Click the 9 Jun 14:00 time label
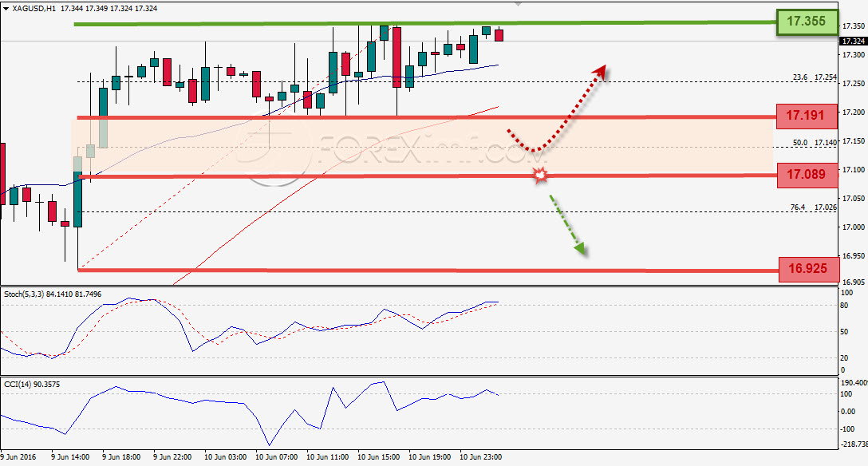Image resolution: width=868 pixels, height=466 pixels. pyautogui.click(x=70, y=457)
